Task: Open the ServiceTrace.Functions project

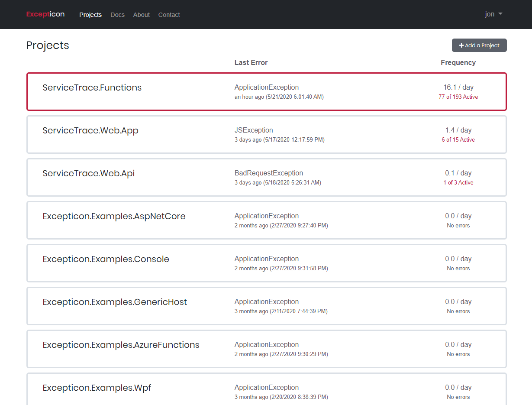Action: tap(92, 88)
